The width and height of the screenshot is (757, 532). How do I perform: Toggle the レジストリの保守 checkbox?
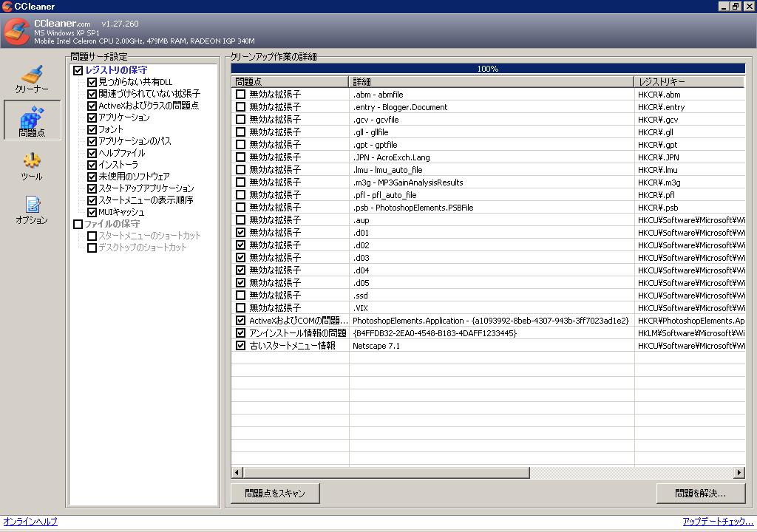[x=78, y=70]
